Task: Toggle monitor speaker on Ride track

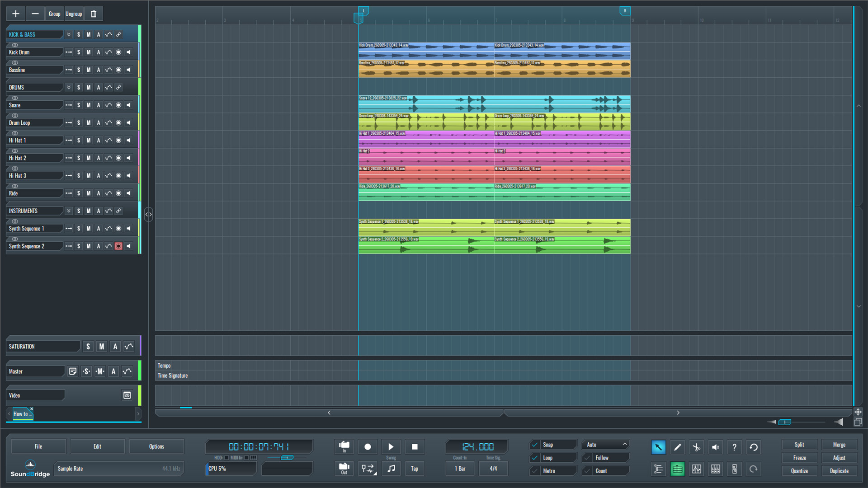Action: click(129, 193)
